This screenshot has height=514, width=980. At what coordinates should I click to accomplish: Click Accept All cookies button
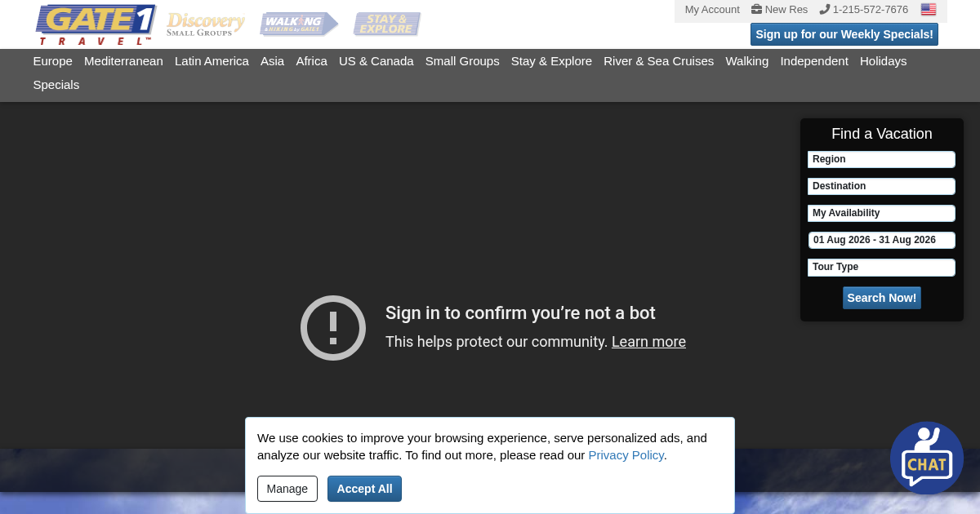click(x=364, y=489)
